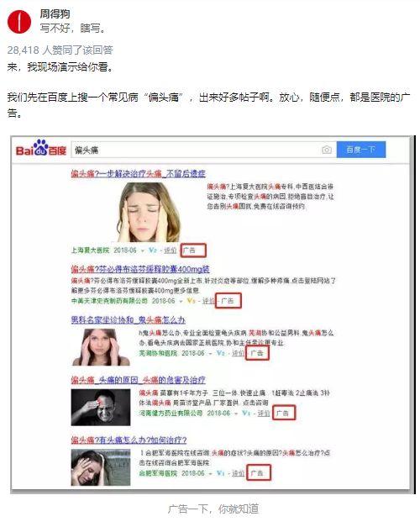Click 评价 link in 合肥军海医院 row
Viewport: 420px width, 527px height.
(x=239, y=473)
